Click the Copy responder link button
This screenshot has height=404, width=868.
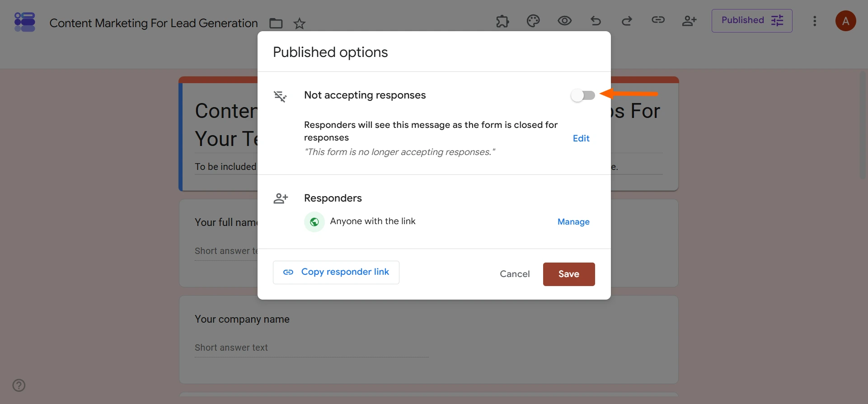[336, 272]
